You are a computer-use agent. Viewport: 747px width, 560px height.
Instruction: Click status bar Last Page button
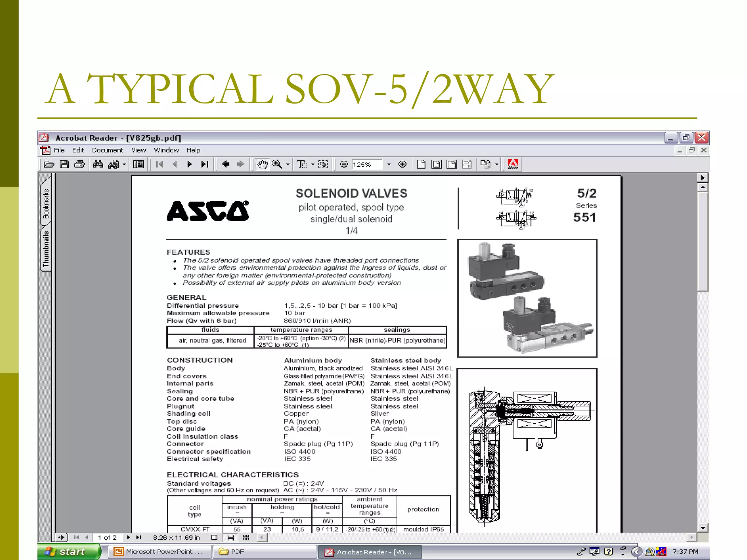click(139, 537)
